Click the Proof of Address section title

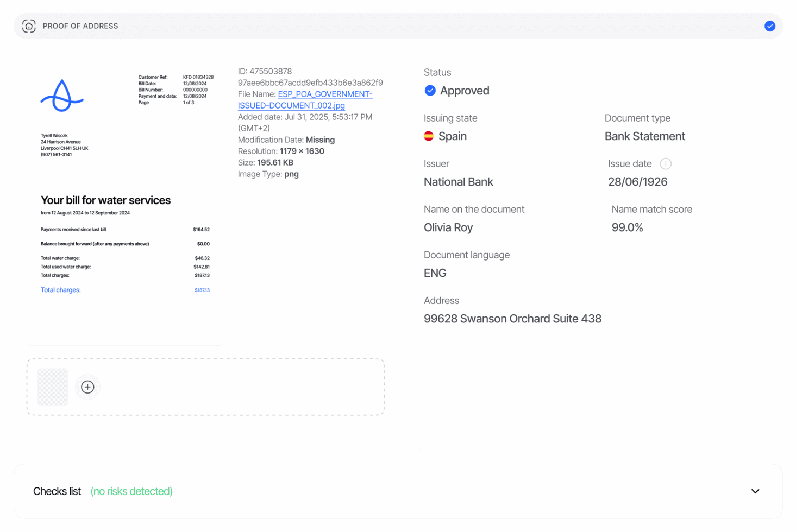click(80, 26)
